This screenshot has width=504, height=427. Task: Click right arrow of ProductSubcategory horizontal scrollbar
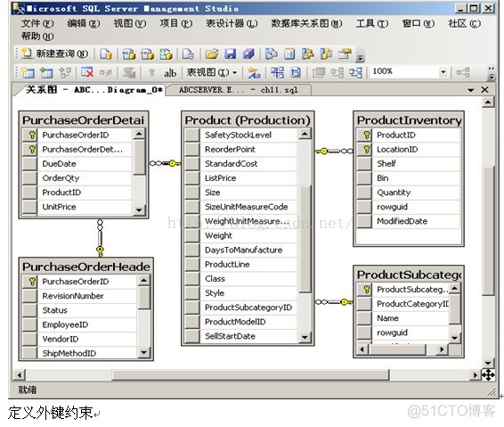tap(443, 349)
